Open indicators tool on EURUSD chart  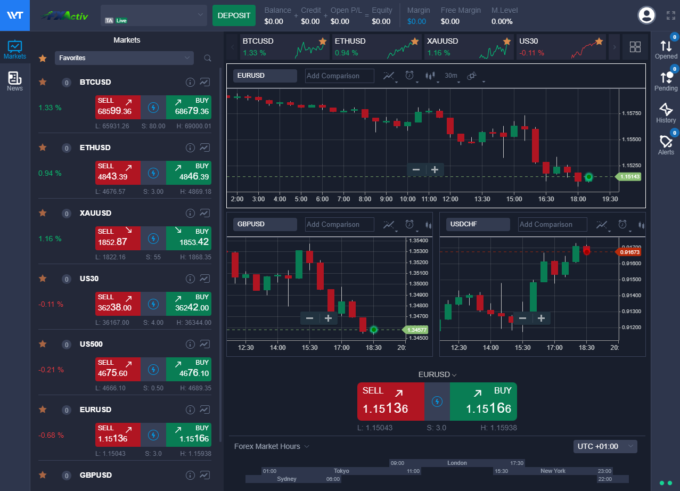[x=389, y=76]
